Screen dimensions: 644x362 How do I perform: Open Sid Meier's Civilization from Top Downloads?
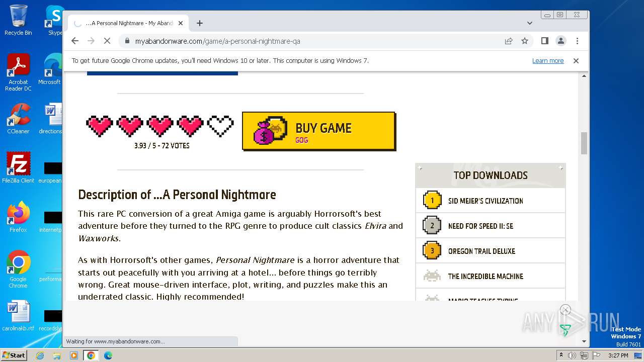click(x=486, y=201)
